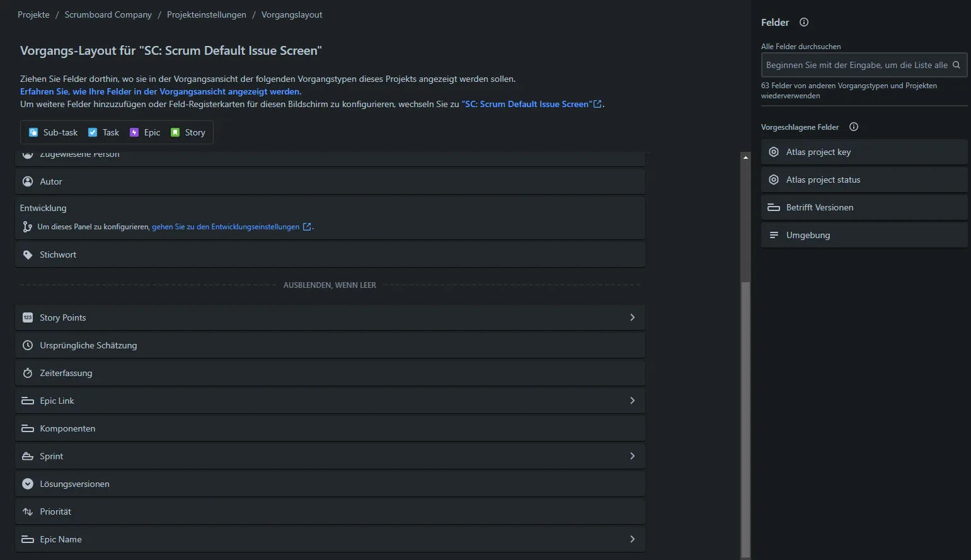Select suggested field Atlas project key
Image resolution: width=971 pixels, height=560 pixels.
point(864,152)
